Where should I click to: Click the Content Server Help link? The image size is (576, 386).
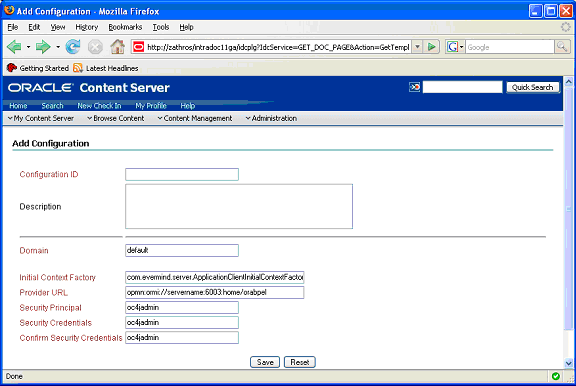click(x=188, y=106)
